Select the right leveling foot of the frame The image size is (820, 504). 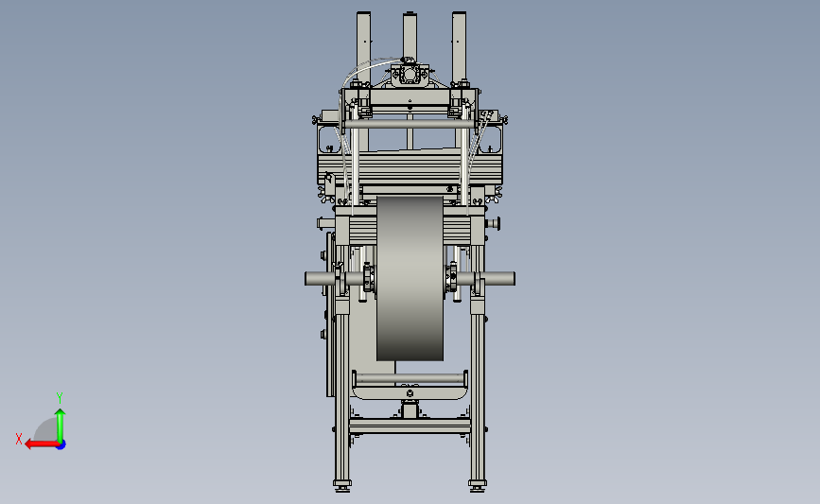pos(477,486)
